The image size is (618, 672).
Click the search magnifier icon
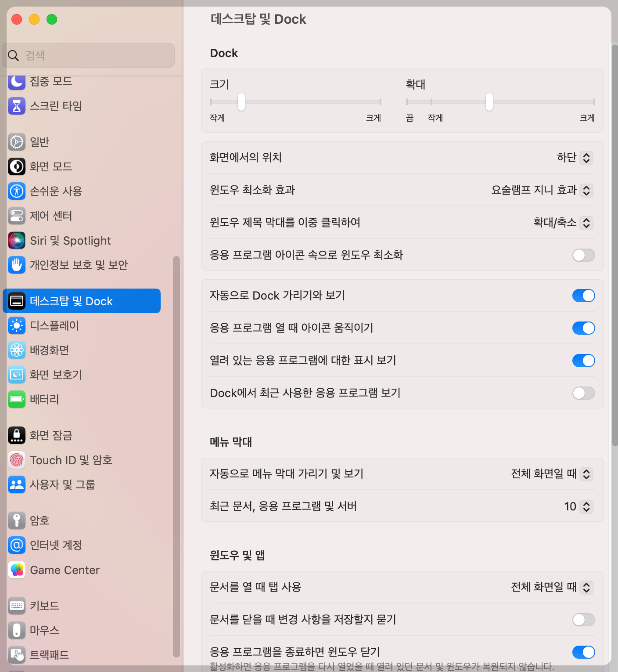click(x=14, y=55)
